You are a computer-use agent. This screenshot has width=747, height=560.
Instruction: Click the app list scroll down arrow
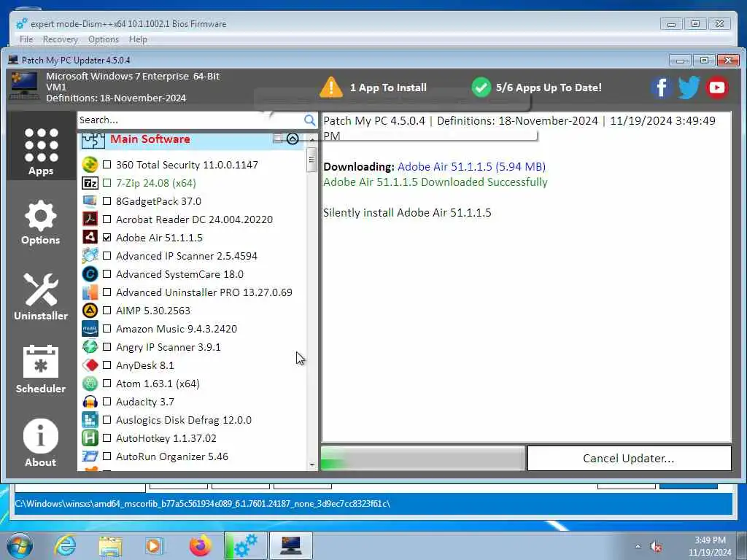point(312,464)
